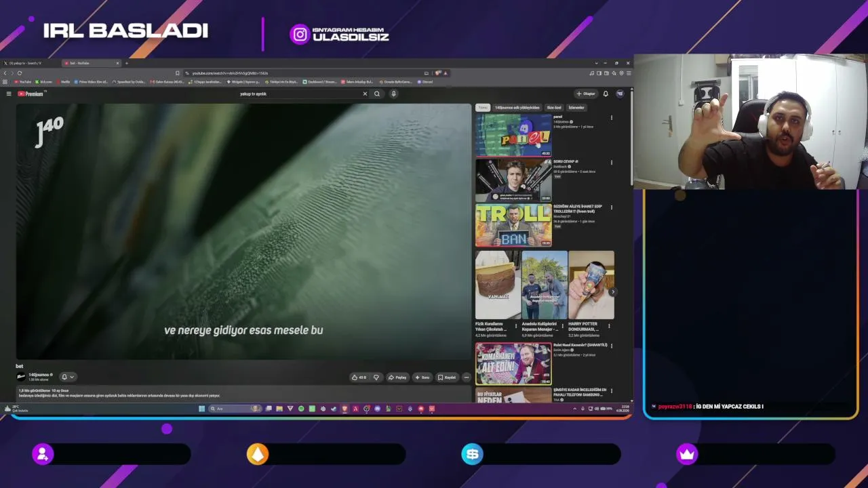868x488 pixels.
Task: Click the Windows Start button
Action: pyautogui.click(x=201, y=409)
